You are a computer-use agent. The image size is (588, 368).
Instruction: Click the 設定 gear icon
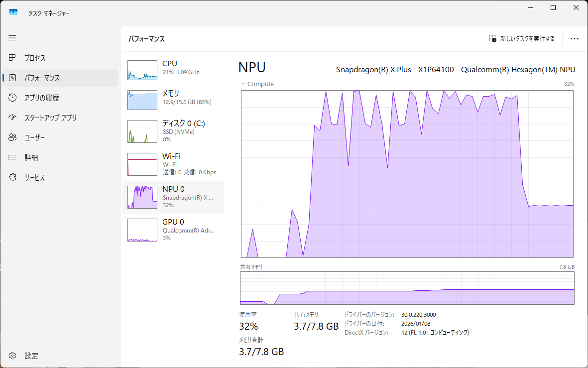click(x=12, y=356)
